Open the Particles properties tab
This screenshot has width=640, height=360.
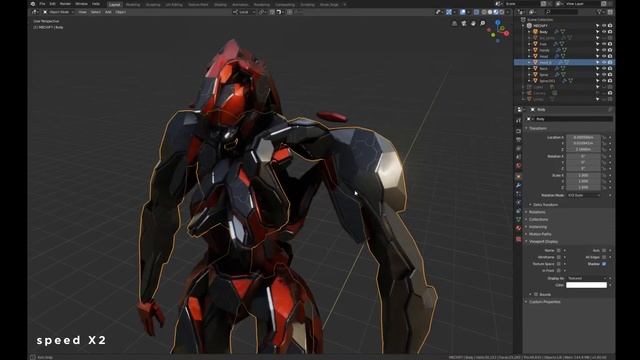(519, 194)
